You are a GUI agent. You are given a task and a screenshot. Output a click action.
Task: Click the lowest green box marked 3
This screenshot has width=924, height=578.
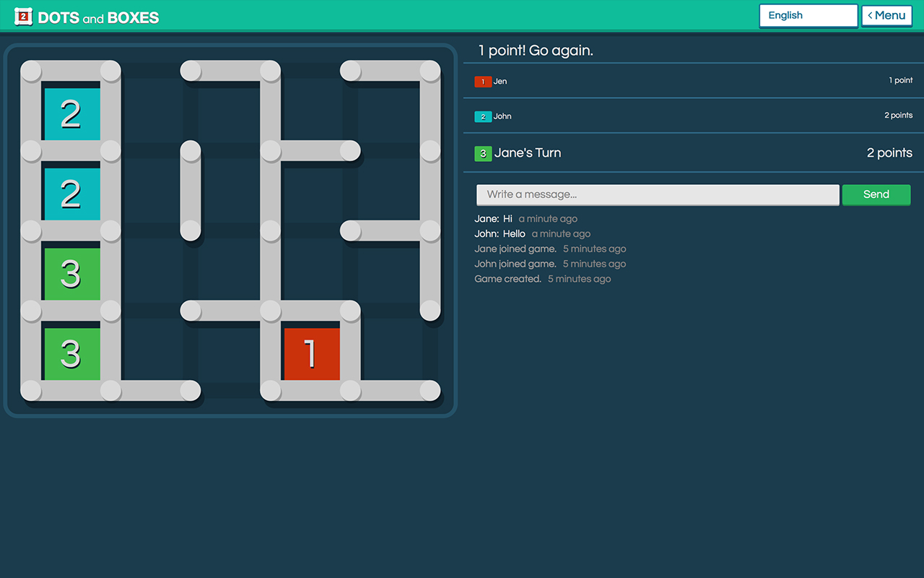(71, 353)
